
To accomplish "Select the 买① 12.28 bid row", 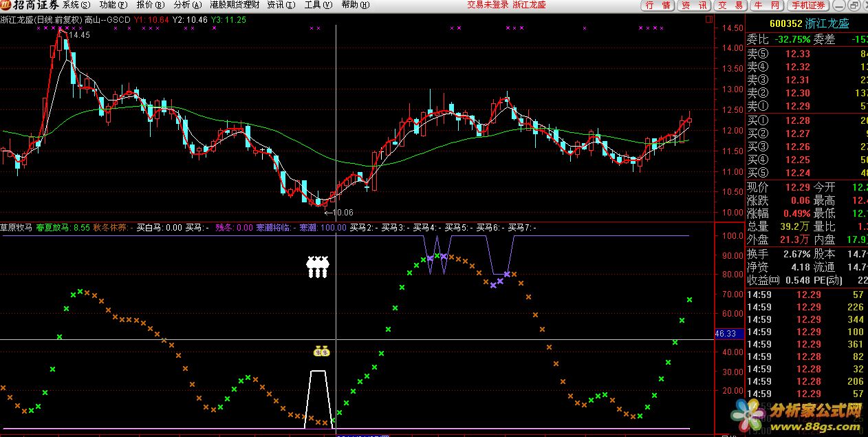I will (x=807, y=120).
